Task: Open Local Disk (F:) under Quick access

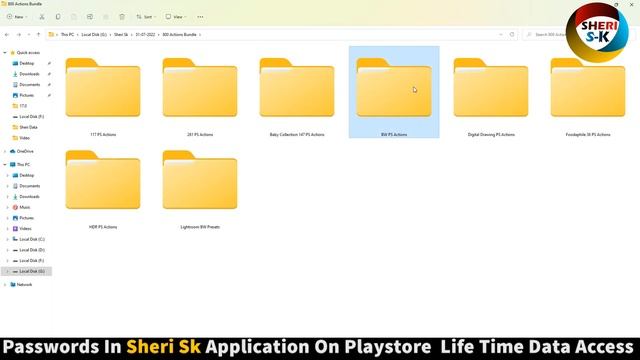Action: pyautogui.click(x=31, y=116)
